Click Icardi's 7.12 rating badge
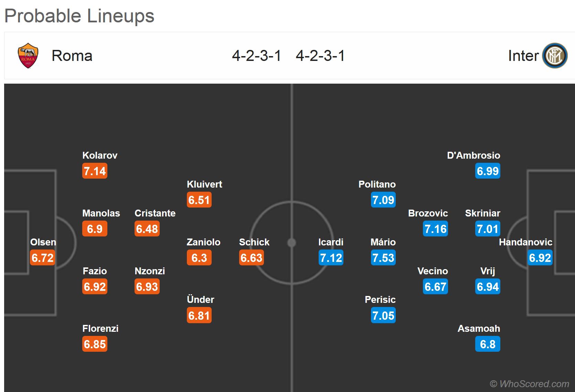This screenshot has height=392, width=575. 331,258
